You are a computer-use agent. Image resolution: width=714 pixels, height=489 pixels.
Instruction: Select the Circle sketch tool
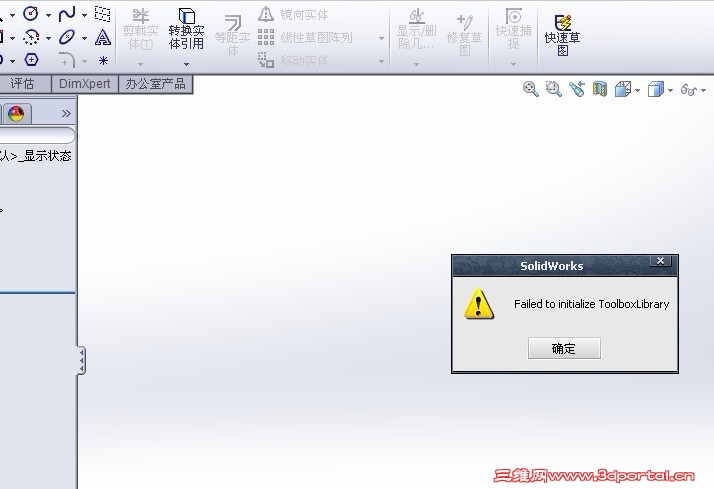tap(31, 14)
